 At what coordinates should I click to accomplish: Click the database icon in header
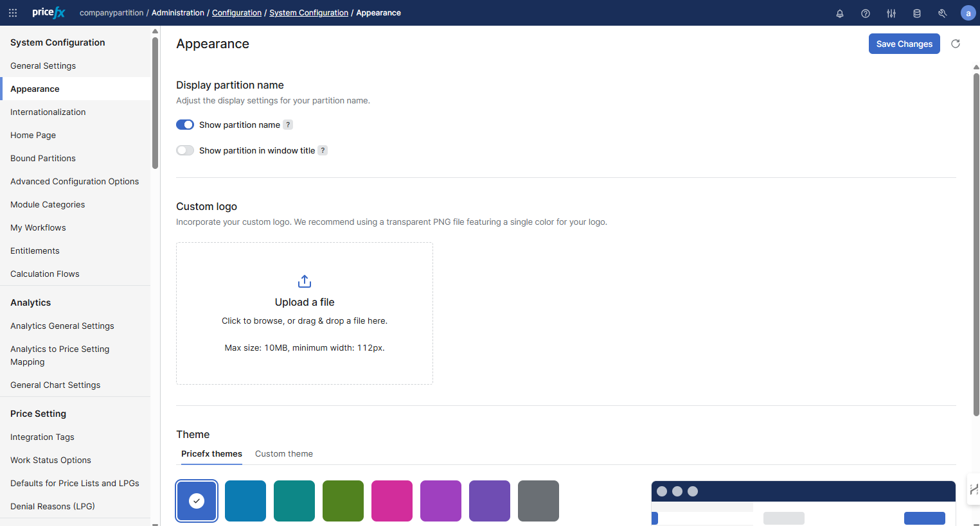tap(916, 13)
